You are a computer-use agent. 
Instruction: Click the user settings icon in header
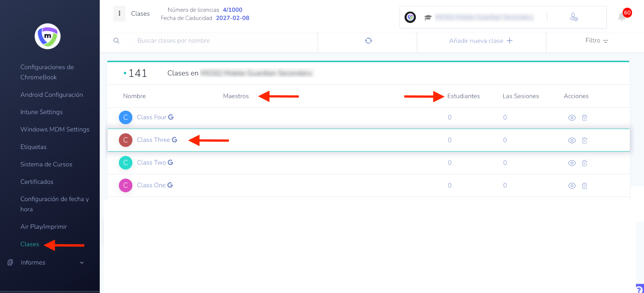(574, 17)
